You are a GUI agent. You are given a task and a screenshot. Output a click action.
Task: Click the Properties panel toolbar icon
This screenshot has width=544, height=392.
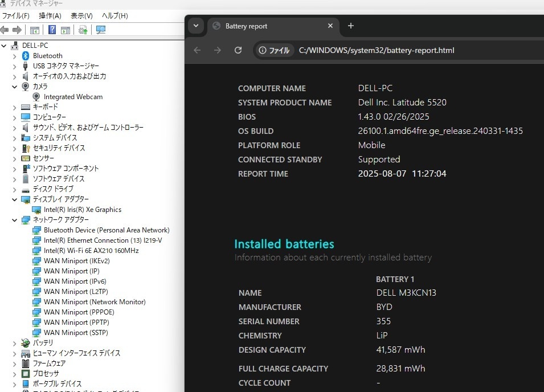66,31
